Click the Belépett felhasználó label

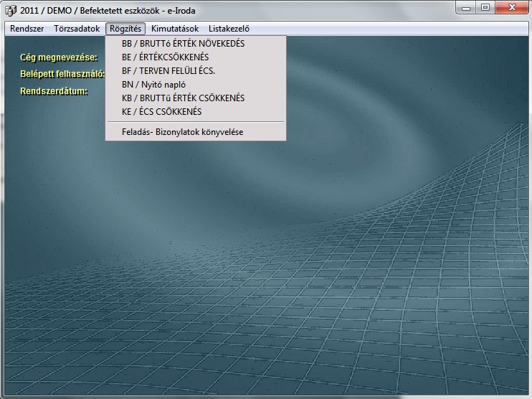[63, 74]
